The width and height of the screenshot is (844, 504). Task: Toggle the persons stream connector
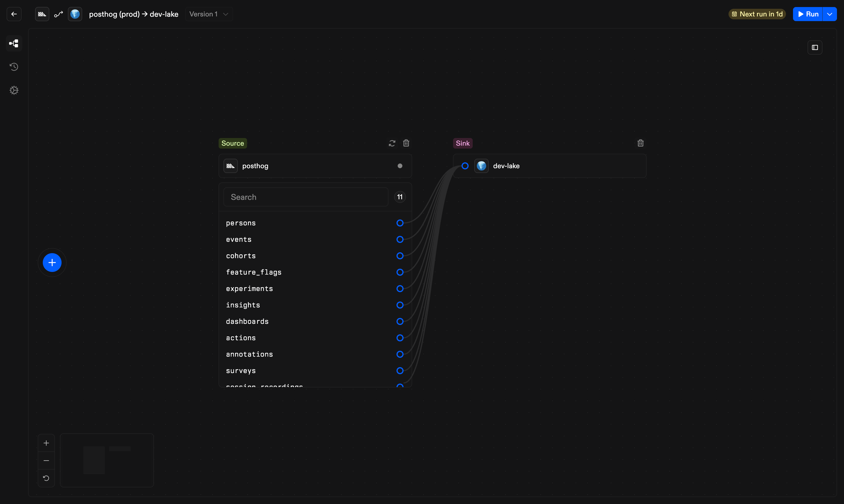[x=400, y=223]
